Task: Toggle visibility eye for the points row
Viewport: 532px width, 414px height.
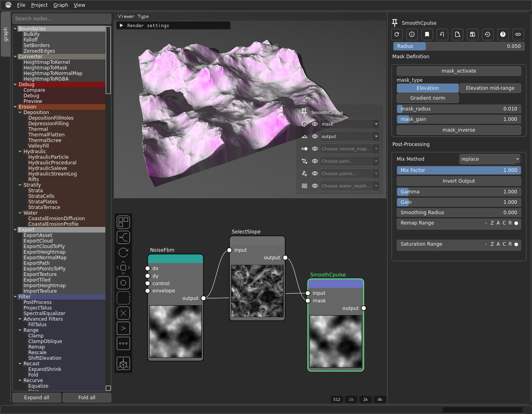Action: (315, 173)
